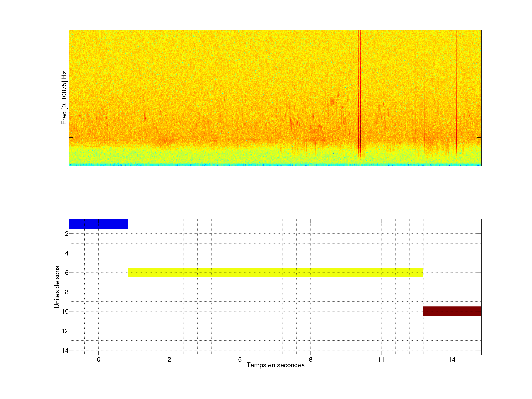532x399 pixels.
Task: Click the y-axis tick label 4
Action: pos(67,253)
